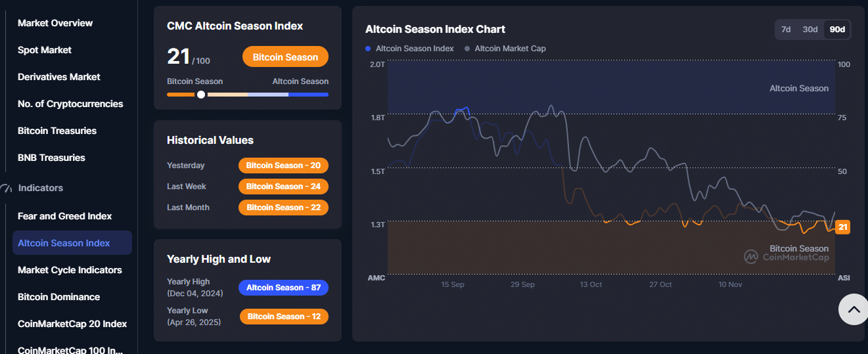The image size is (868, 354).
Task: Switch chart range to 7d
Action: [x=786, y=30]
